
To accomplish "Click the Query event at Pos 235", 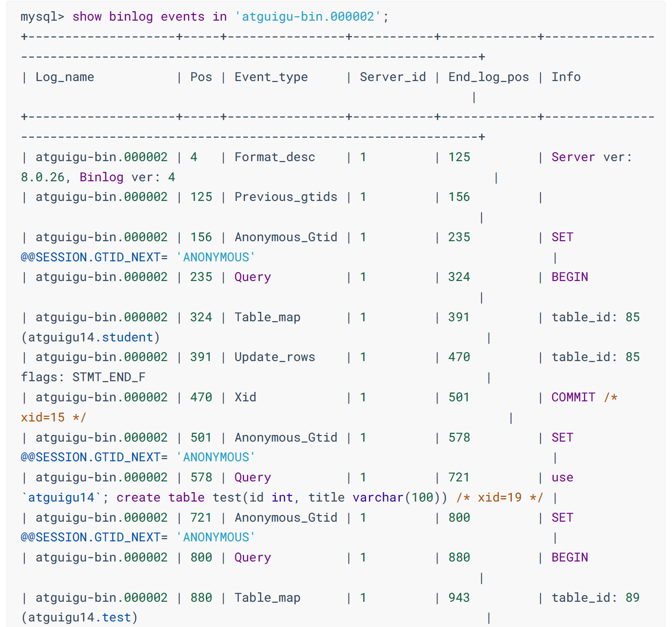I will [253, 277].
